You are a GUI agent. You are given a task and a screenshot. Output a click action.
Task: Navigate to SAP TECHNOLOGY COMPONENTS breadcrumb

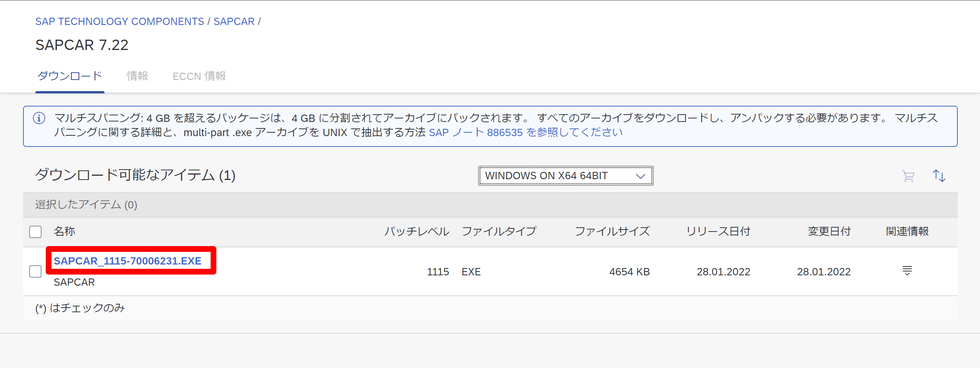pos(120,21)
